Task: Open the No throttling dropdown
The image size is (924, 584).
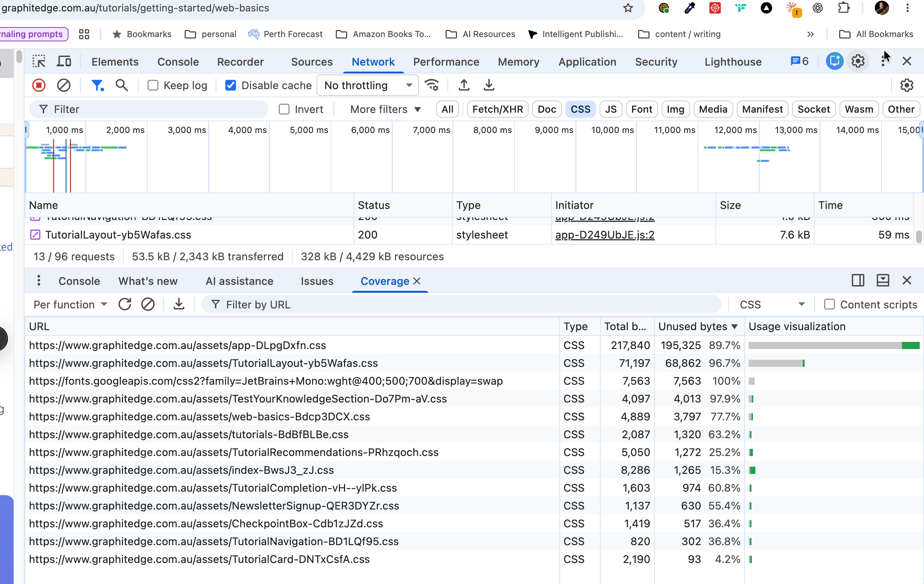Action: pyautogui.click(x=368, y=85)
